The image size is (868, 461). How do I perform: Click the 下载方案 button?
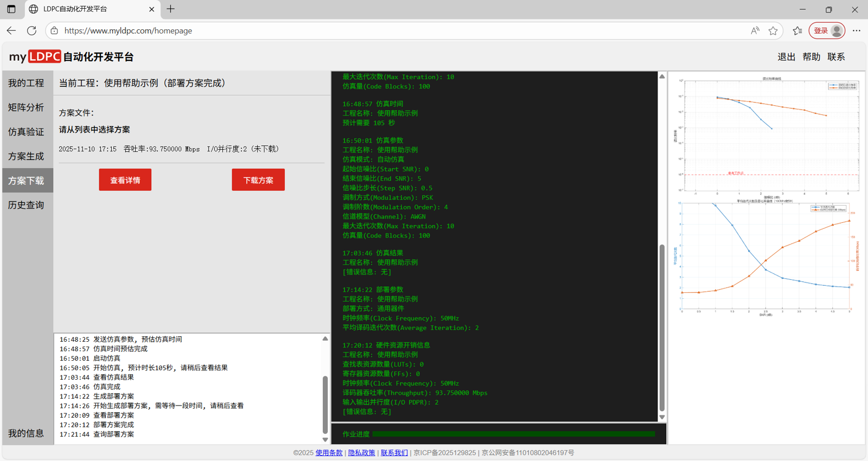(x=258, y=180)
